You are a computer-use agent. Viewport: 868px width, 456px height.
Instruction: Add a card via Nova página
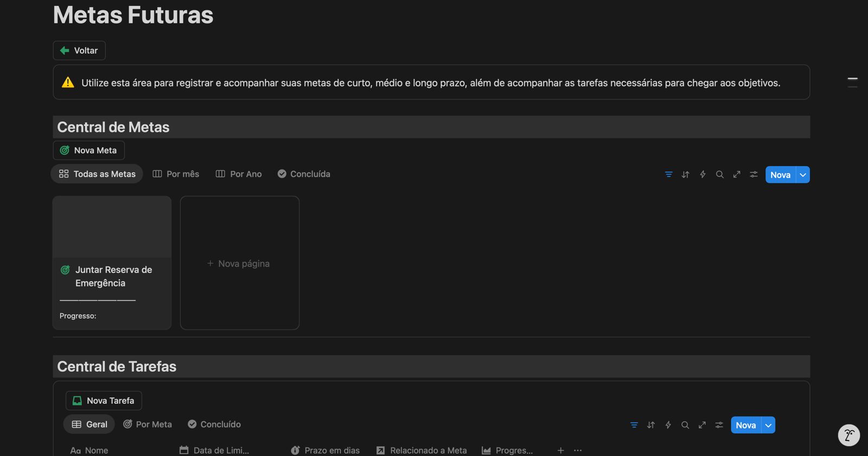pyautogui.click(x=240, y=263)
